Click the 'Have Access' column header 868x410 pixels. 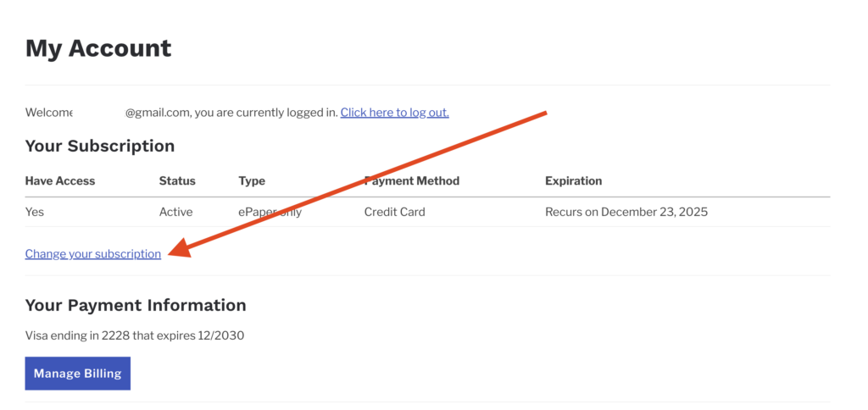tap(60, 181)
